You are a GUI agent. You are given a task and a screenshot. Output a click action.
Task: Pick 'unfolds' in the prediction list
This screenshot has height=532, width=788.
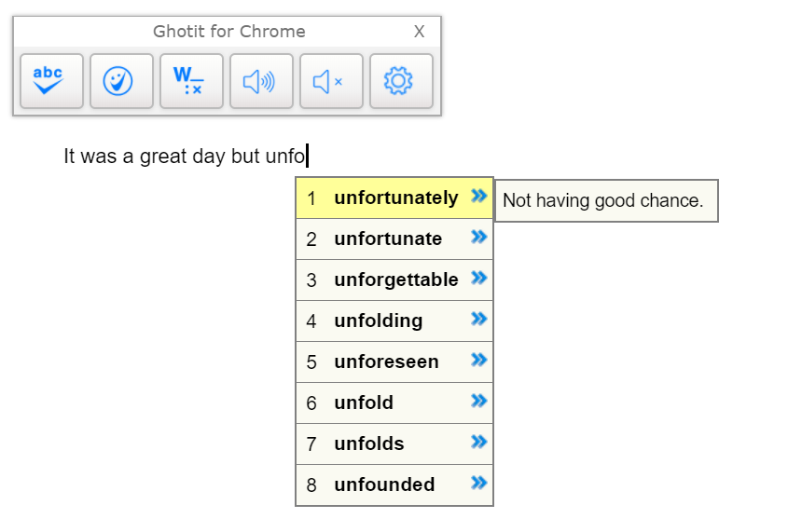(x=368, y=443)
